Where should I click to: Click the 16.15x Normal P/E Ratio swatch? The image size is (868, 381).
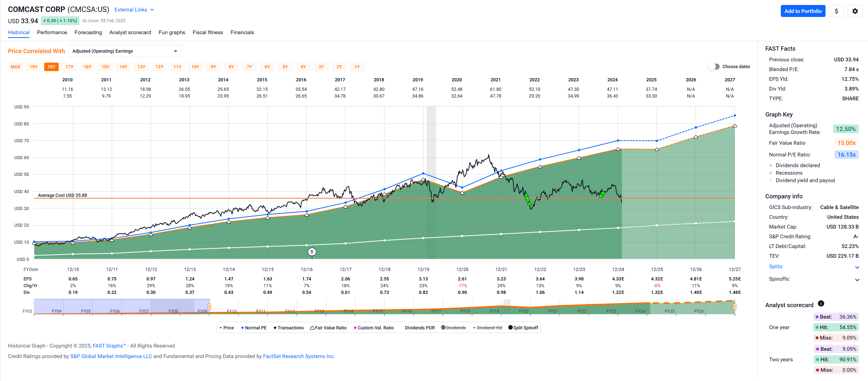pos(846,155)
